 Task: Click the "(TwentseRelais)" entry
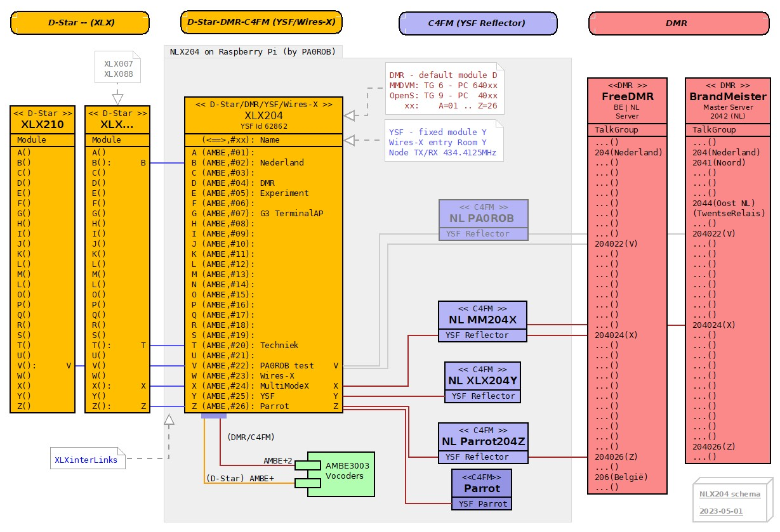point(729,213)
